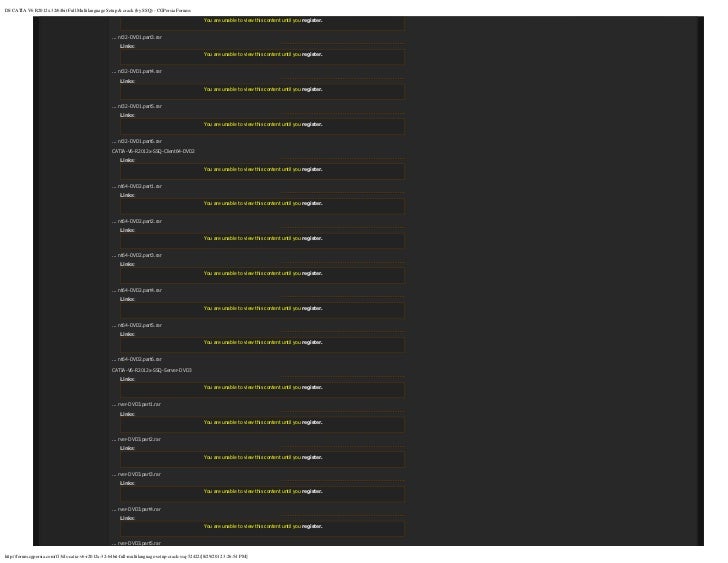This screenshot has height=563, width=728.
Task: Click register link just above nt64-DVD2.part4.rar
Action: (312, 273)
